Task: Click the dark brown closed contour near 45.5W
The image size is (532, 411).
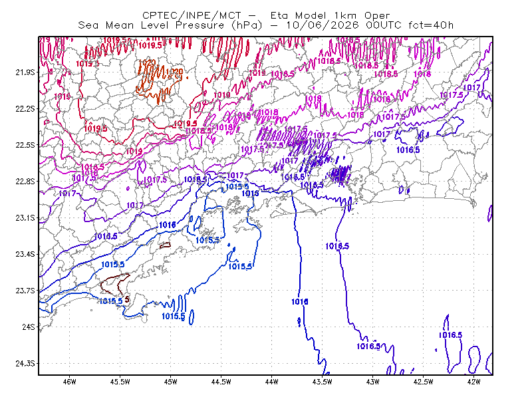Action: [115, 285]
